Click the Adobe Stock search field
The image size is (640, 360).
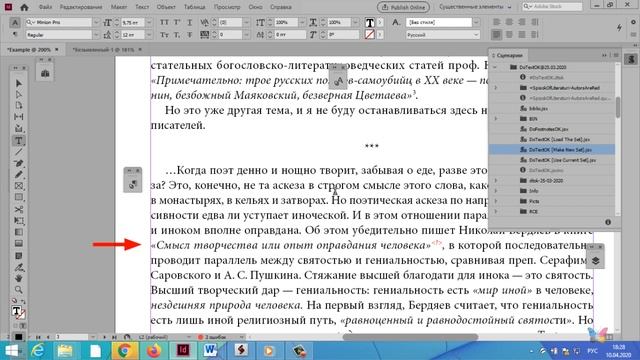click(x=552, y=7)
